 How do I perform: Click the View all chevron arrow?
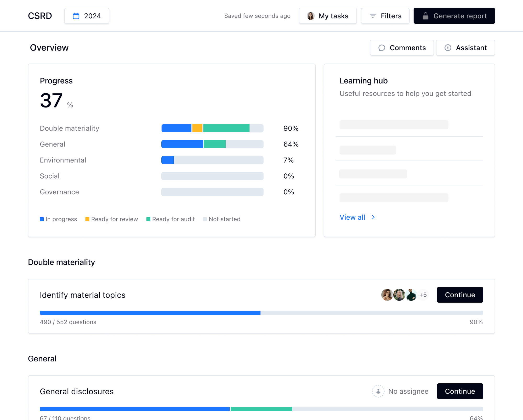click(373, 217)
